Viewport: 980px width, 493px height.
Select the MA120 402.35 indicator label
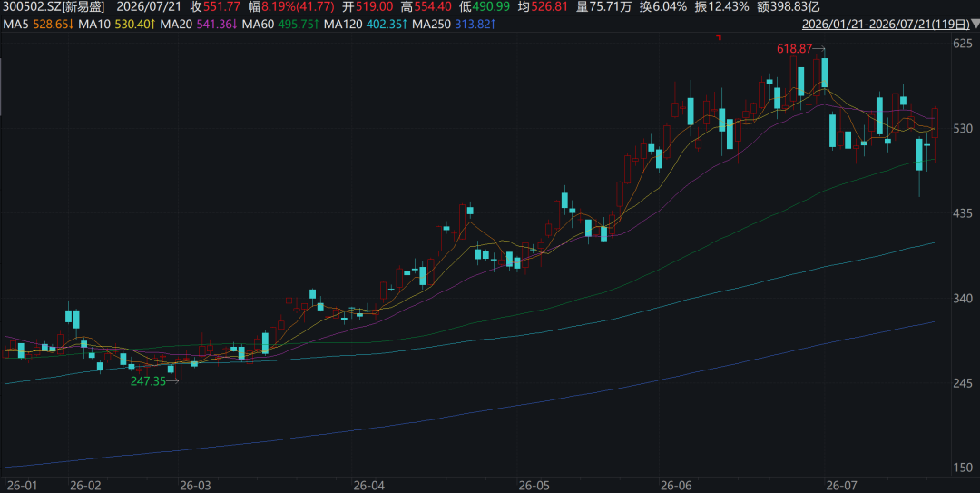367,25
